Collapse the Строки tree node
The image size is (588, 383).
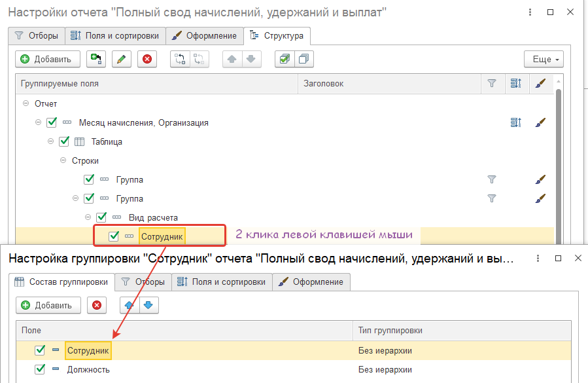point(63,160)
